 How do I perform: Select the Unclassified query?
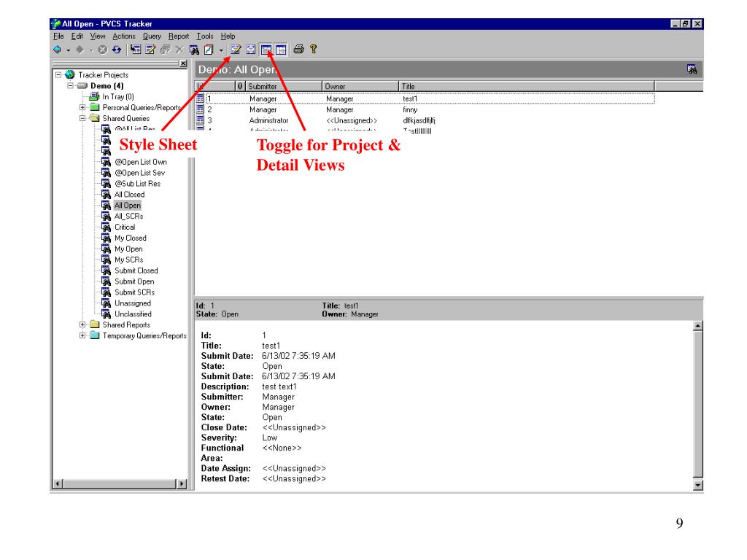click(133, 314)
